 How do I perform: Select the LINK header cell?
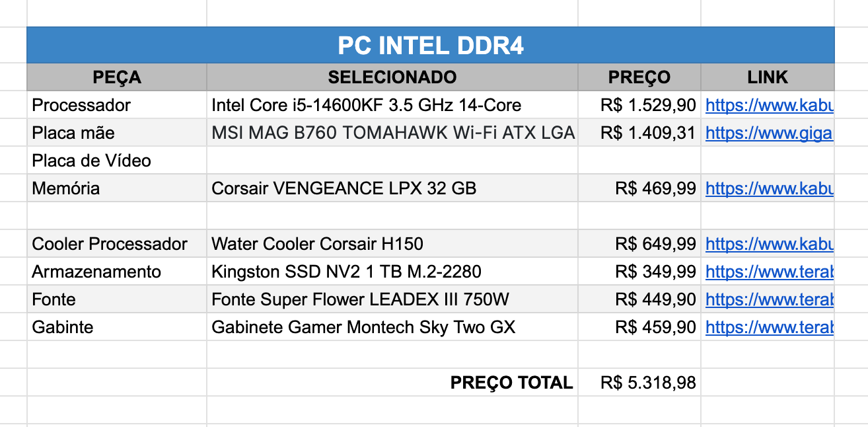(768, 77)
